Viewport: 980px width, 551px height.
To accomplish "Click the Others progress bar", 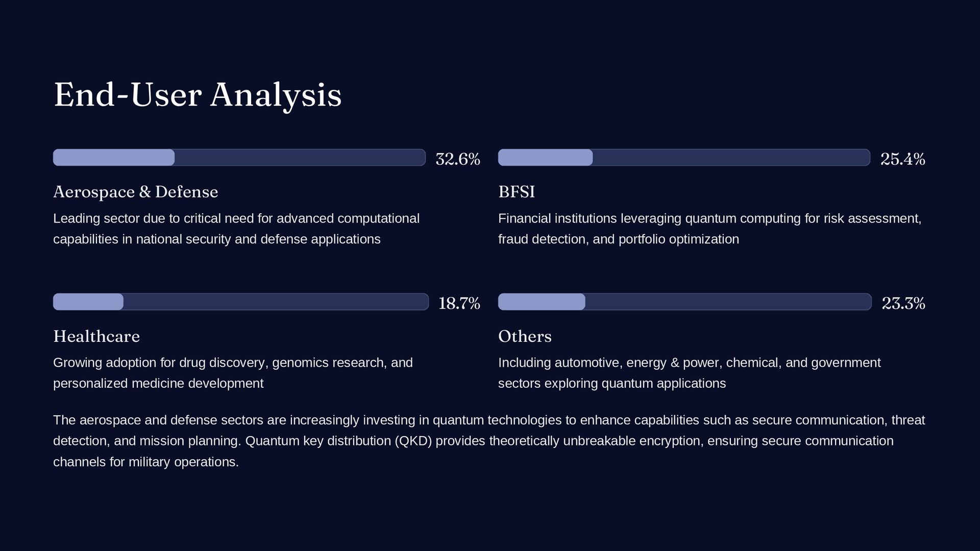I will (685, 302).
